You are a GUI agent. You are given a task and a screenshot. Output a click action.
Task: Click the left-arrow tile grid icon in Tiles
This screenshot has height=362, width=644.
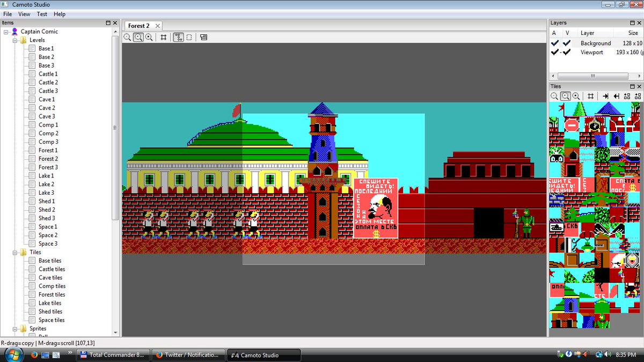[627, 96]
